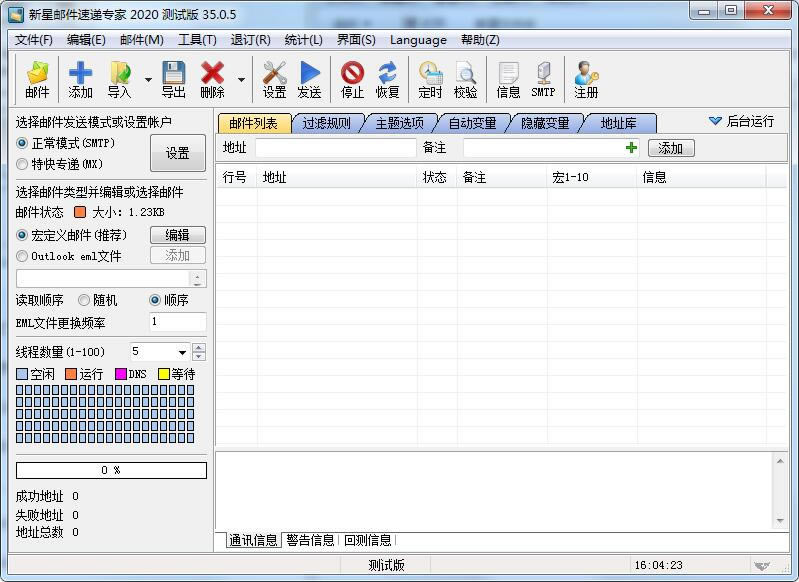Click the 编辑 button for macro mail

pyautogui.click(x=177, y=235)
